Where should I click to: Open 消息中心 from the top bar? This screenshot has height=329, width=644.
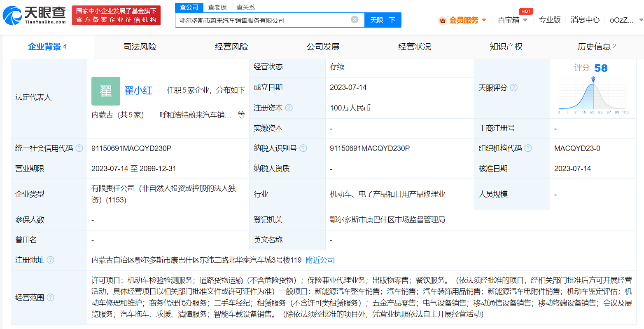click(x=585, y=19)
